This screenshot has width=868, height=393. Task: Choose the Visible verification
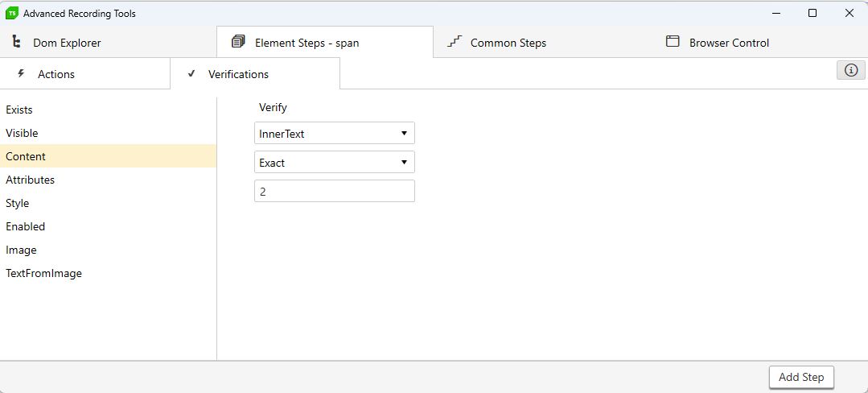[x=108, y=133]
